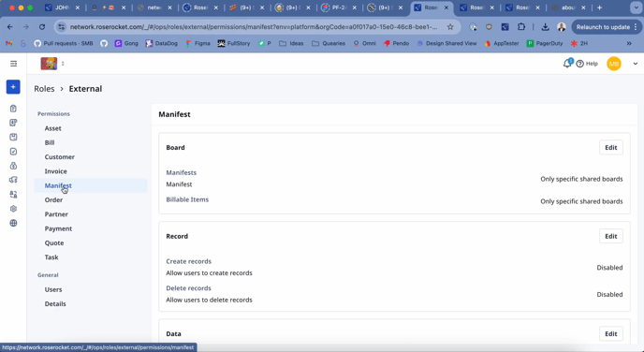Click the organization logo thumbnail
This screenshot has width=644, height=352.
click(x=49, y=64)
